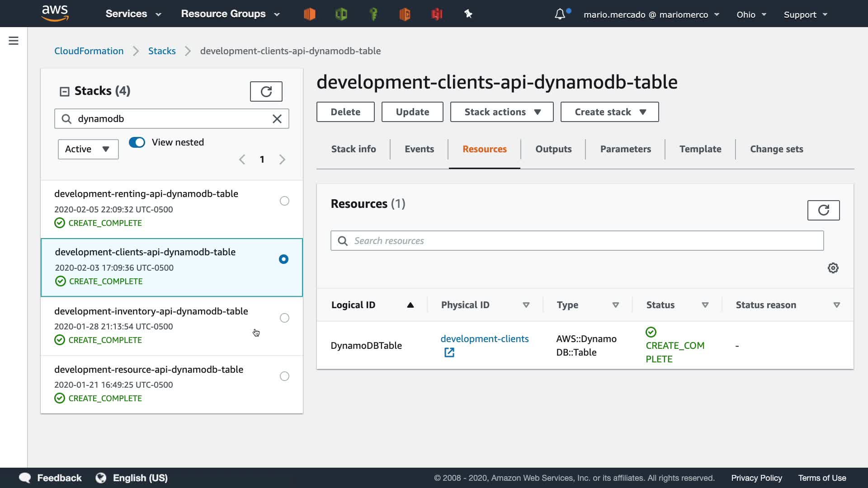Expand the Stack actions dropdown
The width and height of the screenshot is (868, 488).
click(502, 112)
